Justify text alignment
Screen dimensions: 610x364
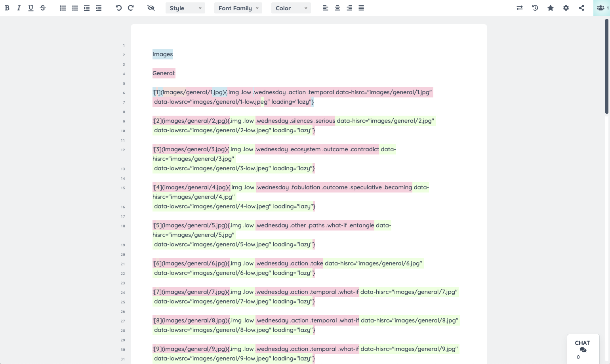pos(361,8)
